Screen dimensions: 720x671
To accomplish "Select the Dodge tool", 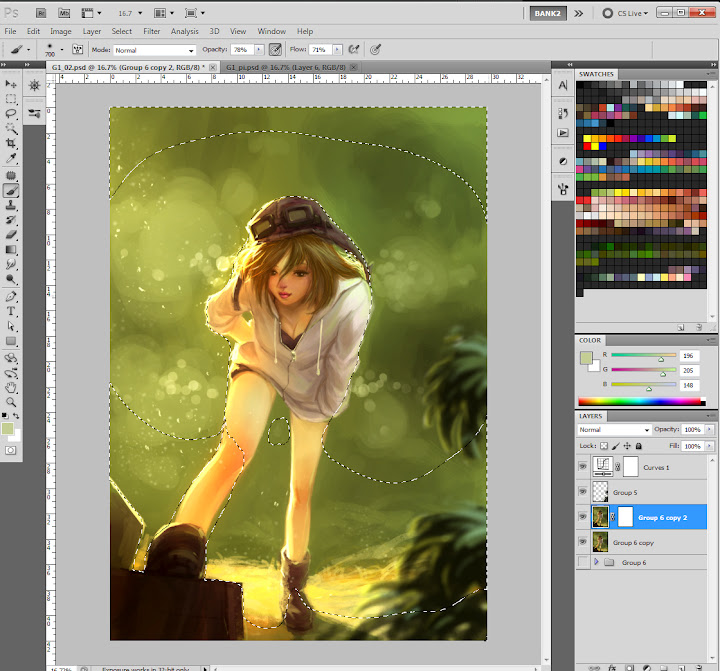I will click(11, 279).
